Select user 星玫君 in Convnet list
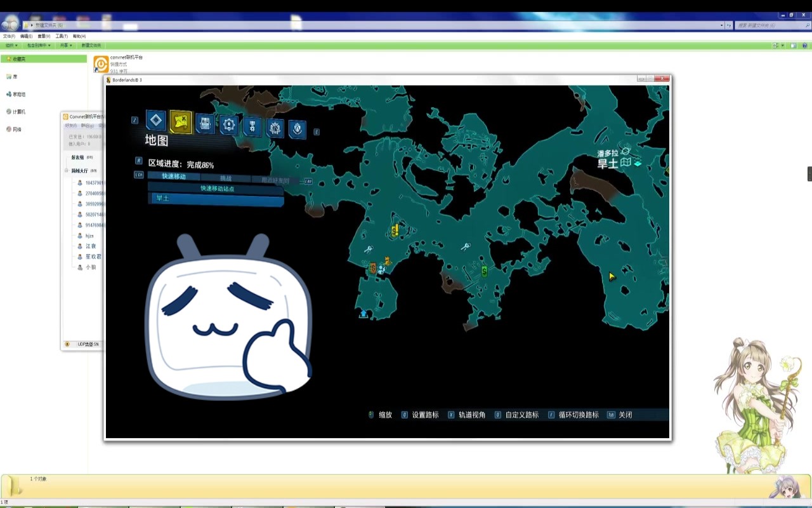The width and height of the screenshot is (812, 508). point(93,257)
